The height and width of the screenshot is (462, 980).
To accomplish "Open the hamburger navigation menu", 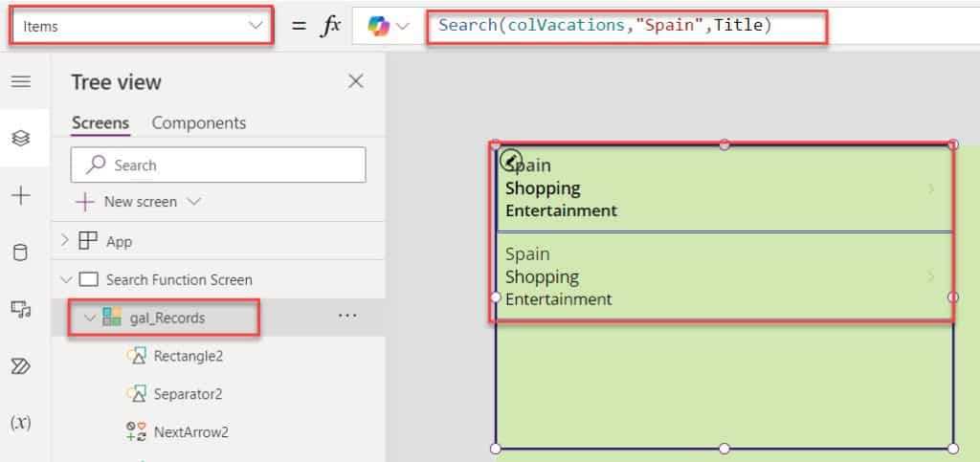I will (21, 82).
